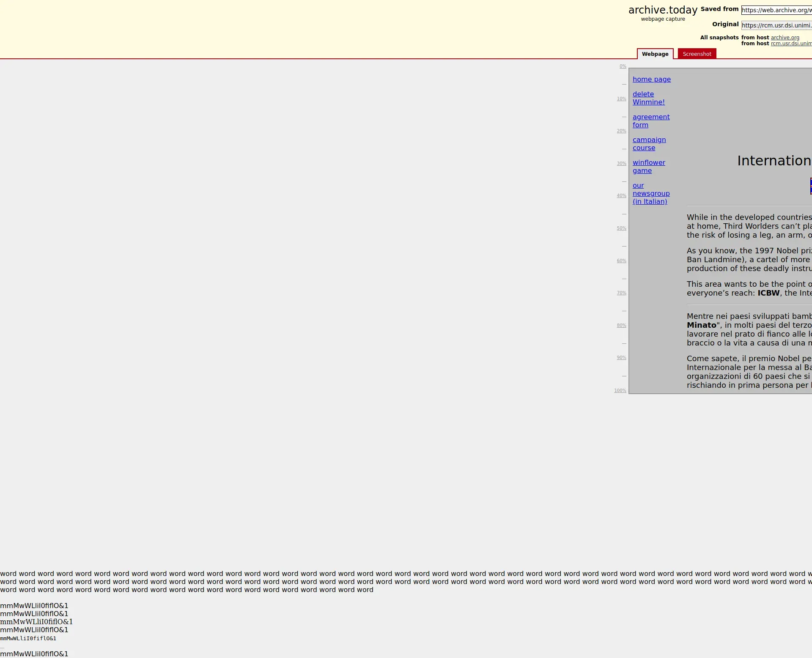Switch to the Screenshot tab
Image resolution: width=812 pixels, height=658 pixels.
tap(697, 54)
